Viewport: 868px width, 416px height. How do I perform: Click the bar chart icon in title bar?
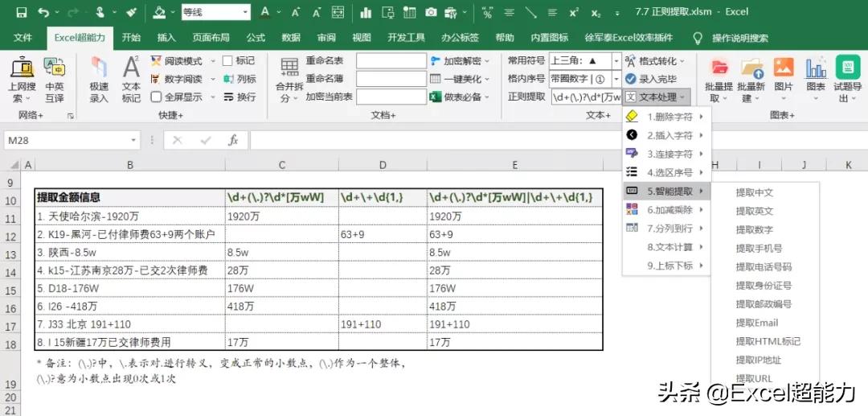pos(366,12)
